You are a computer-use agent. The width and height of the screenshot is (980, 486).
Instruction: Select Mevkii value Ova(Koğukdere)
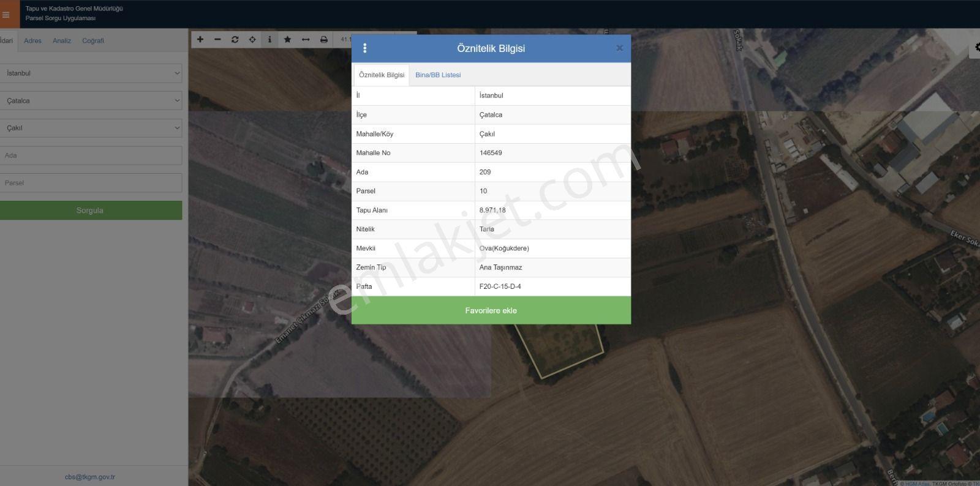(x=504, y=249)
